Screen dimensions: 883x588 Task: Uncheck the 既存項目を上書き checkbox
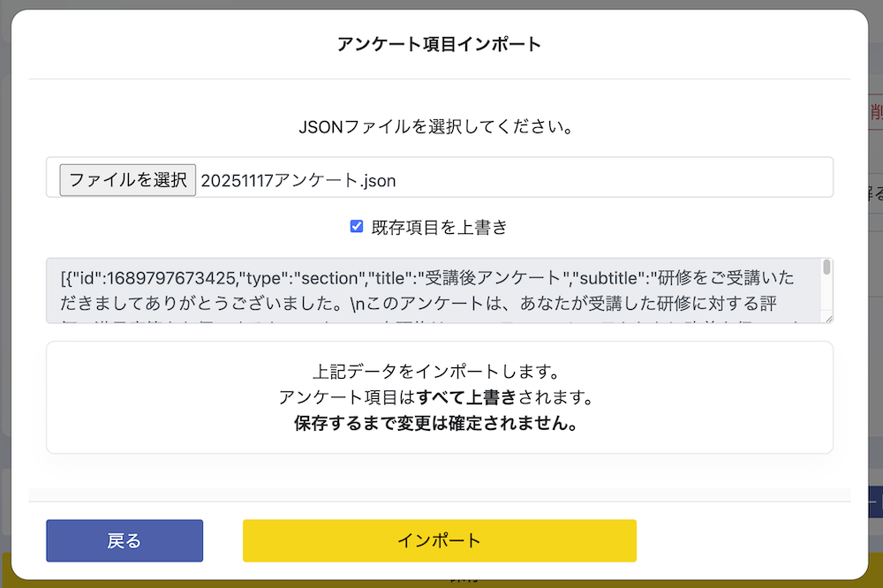click(357, 227)
